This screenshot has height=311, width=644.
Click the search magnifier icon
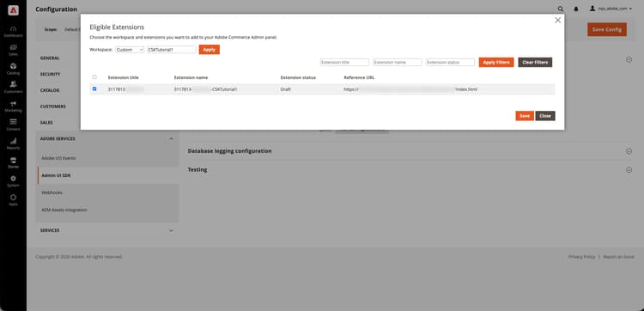pos(561,9)
